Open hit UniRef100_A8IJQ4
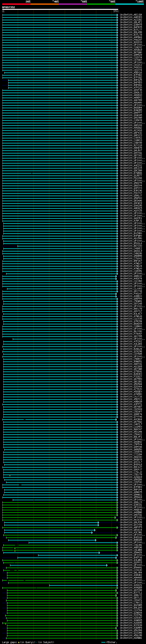 tap(131, 15)
